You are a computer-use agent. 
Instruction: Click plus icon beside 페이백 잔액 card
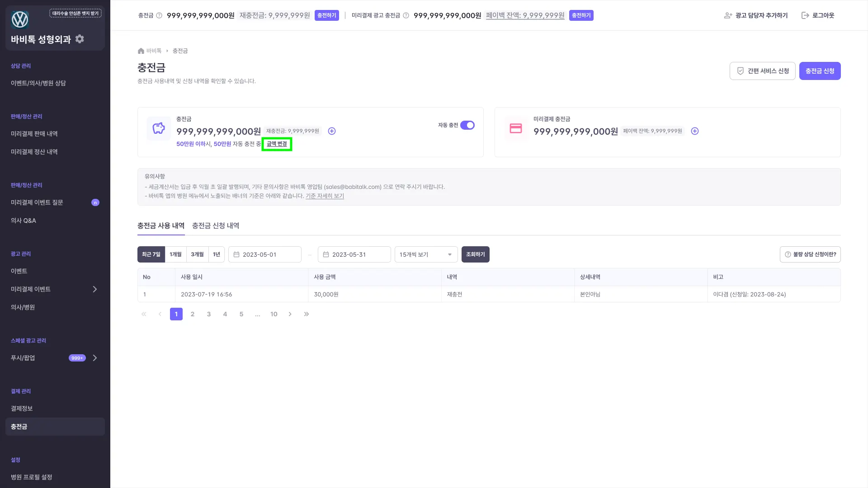click(695, 131)
